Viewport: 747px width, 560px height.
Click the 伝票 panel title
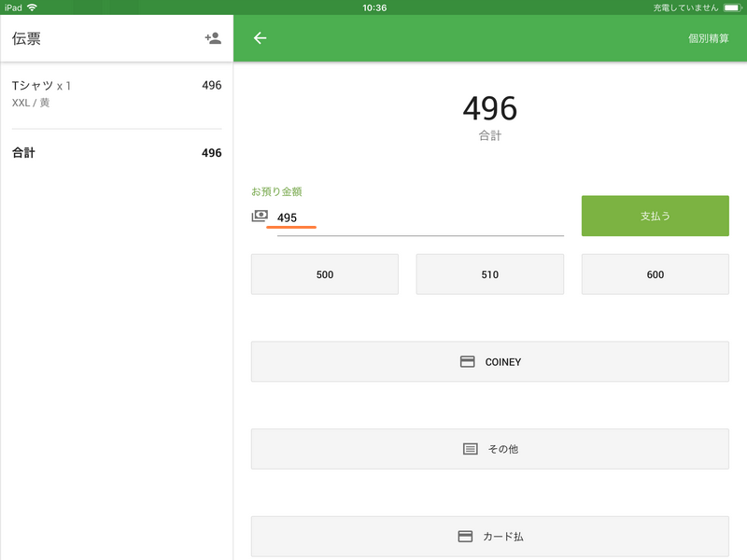pyautogui.click(x=26, y=38)
